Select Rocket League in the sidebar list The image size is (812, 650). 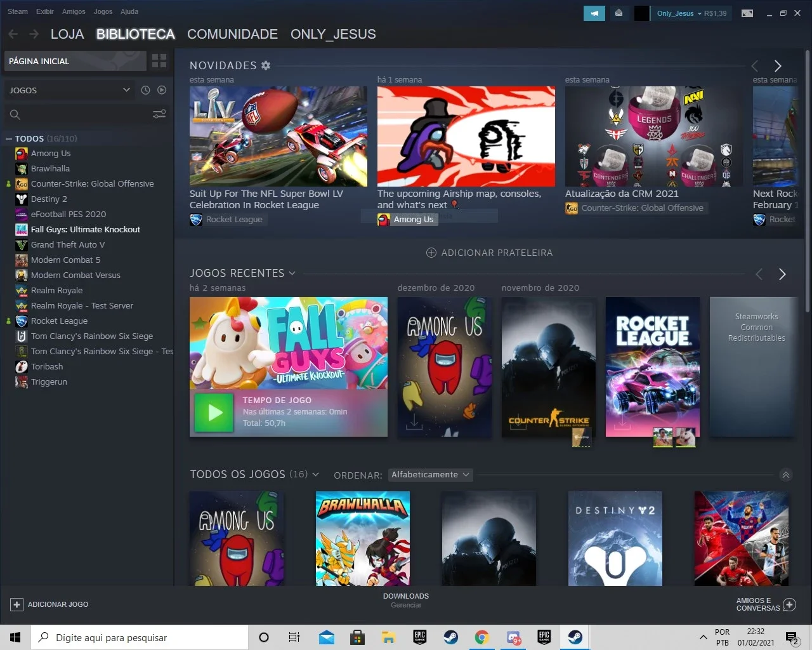pyautogui.click(x=59, y=321)
